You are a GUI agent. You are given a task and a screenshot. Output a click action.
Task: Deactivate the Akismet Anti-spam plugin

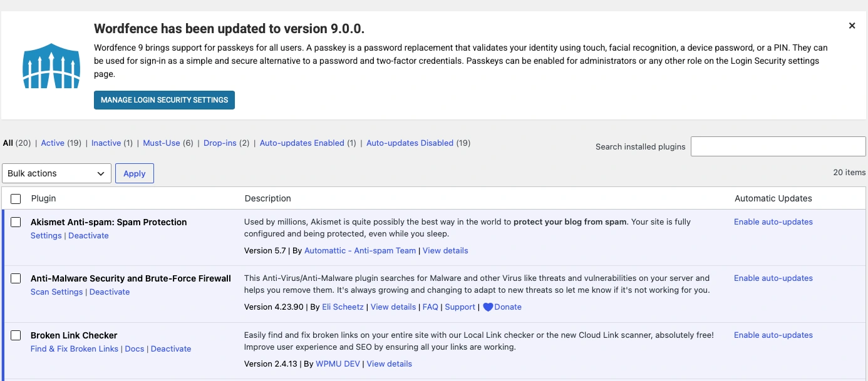[x=88, y=236]
